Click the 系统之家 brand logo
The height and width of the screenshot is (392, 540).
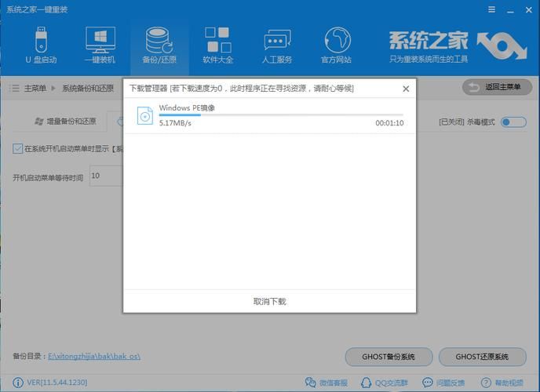pyautogui.click(x=458, y=47)
